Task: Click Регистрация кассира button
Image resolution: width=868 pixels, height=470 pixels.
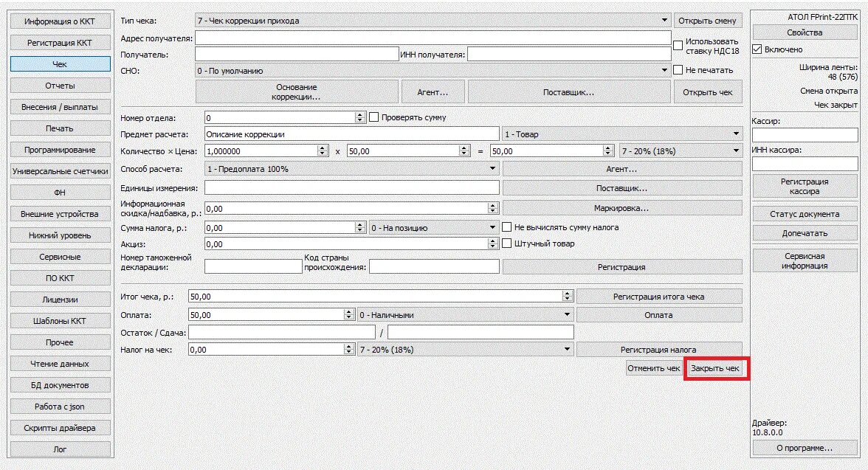Action: (805, 187)
